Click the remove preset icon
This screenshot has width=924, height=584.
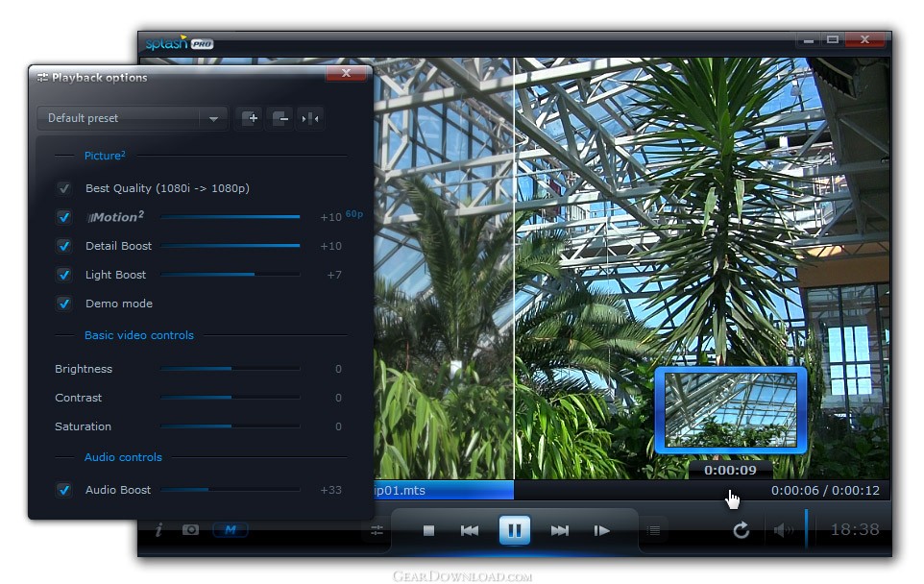coord(280,118)
